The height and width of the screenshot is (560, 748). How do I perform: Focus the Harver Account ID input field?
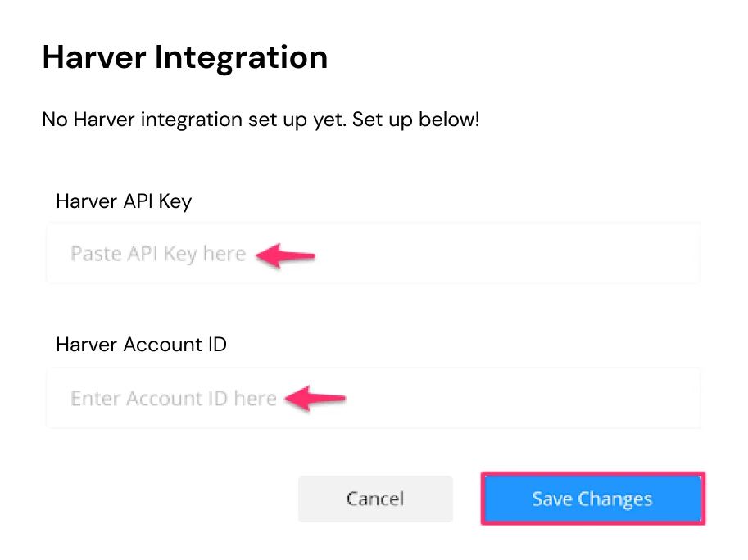click(x=373, y=398)
